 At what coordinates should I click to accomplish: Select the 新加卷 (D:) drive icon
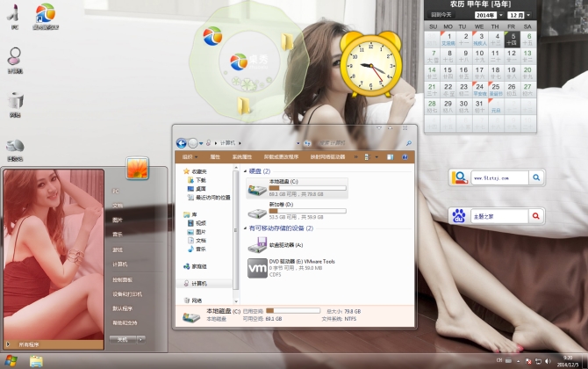coord(257,213)
